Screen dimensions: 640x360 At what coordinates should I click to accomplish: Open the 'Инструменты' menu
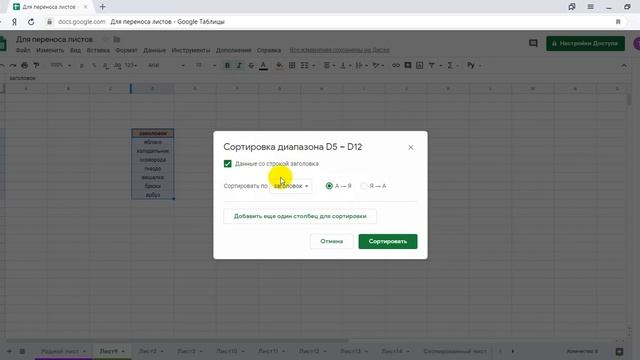[x=191, y=50]
